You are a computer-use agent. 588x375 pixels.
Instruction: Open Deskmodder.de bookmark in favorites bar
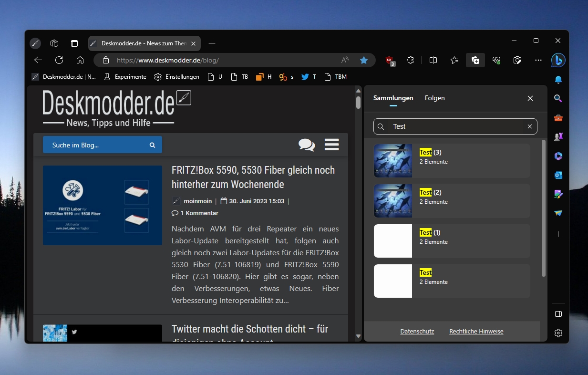(64, 76)
